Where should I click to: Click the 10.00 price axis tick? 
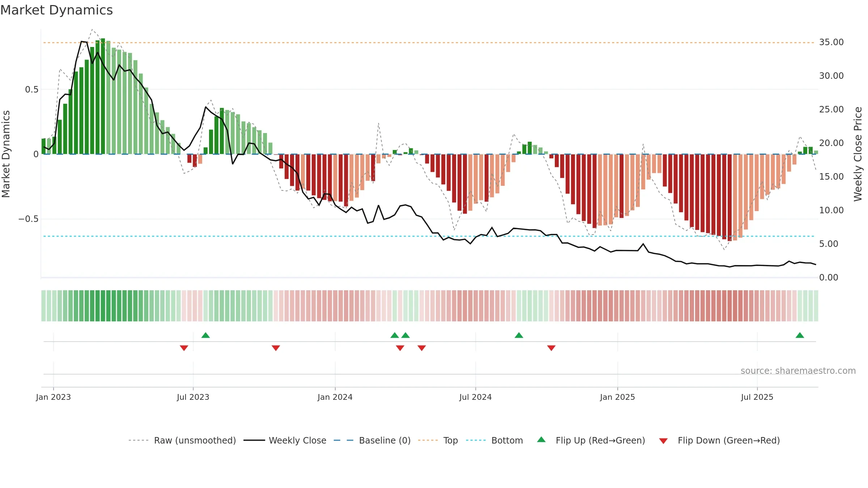(831, 210)
